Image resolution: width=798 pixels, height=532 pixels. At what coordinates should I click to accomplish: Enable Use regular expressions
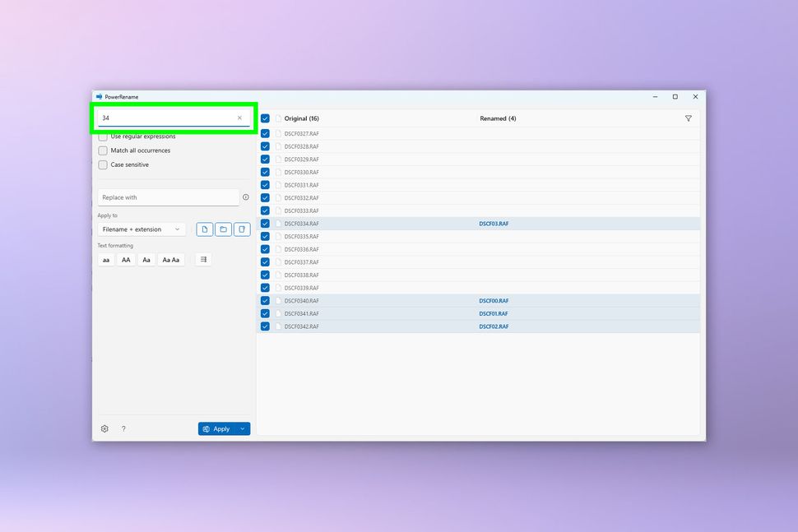click(103, 136)
